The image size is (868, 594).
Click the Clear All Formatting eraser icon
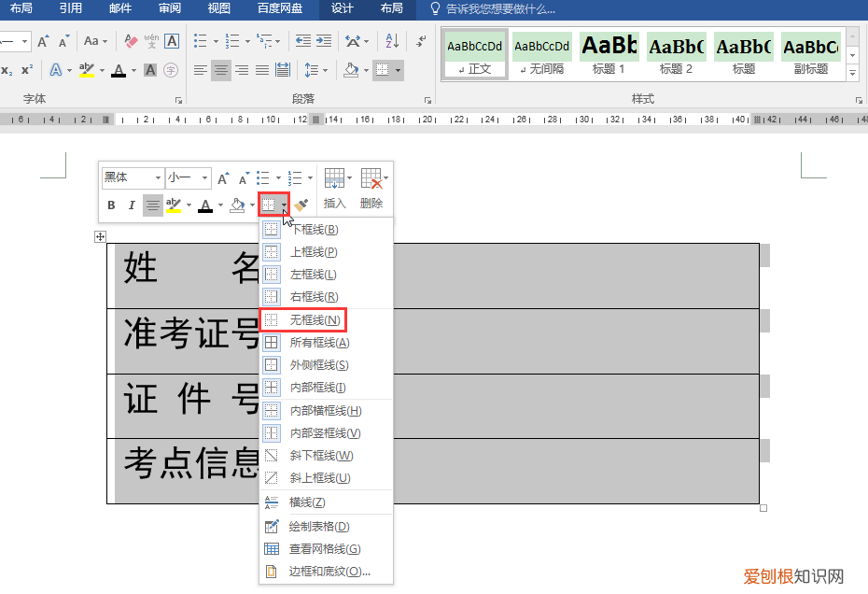click(x=131, y=41)
